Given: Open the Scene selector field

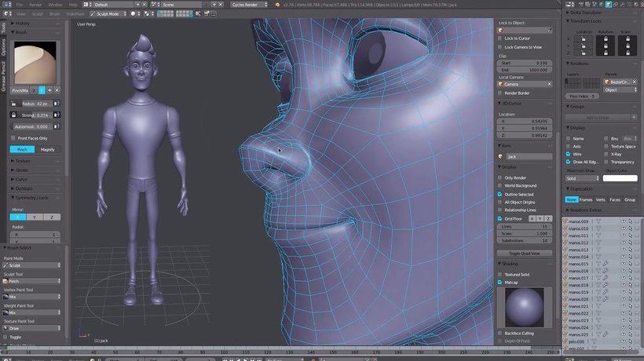Looking at the screenshot, I should tap(181, 5).
